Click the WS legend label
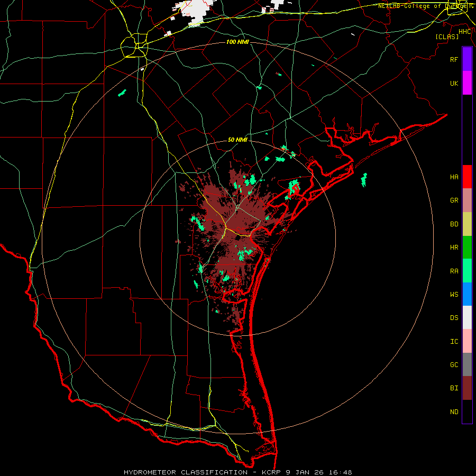Viewport: 476px width, 476px height. 454,295
